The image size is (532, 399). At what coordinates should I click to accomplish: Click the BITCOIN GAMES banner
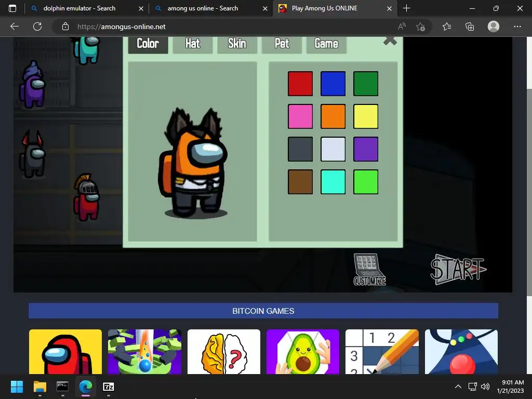(x=263, y=311)
